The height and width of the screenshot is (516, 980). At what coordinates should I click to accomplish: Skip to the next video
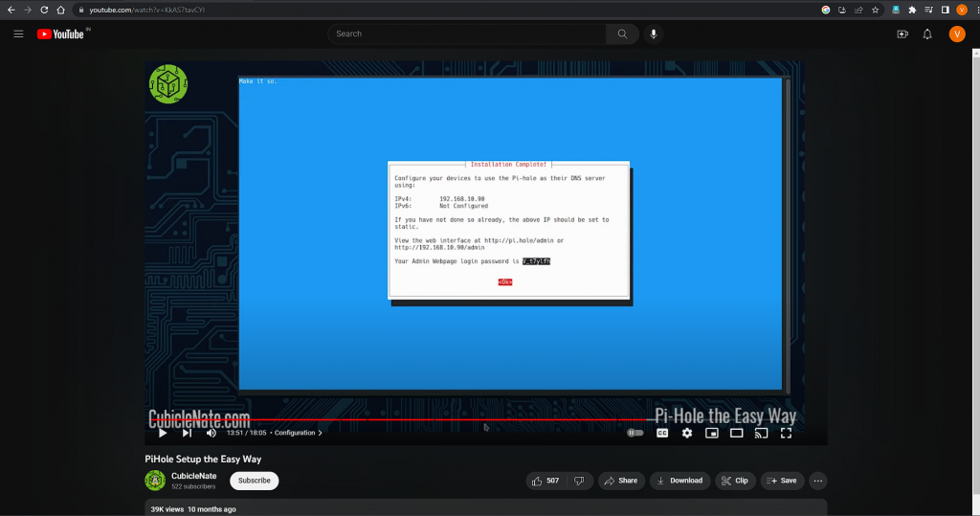coord(187,433)
